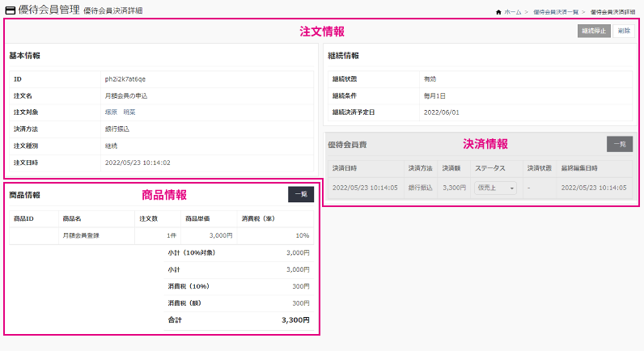The image size is (644, 351).
Task: Open 一覧 in the 商品情報 panel
Action: [300, 195]
